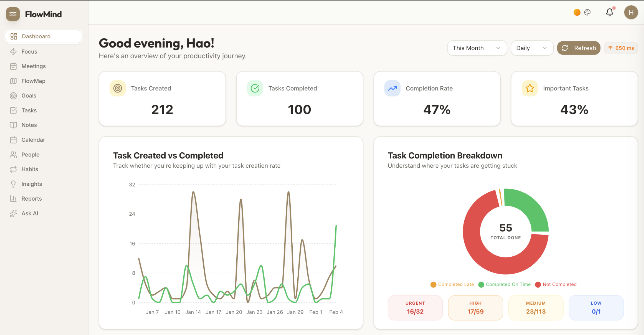Click the Focus lightning bolt icon
Viewport: 644px width, 335px height.
[x=13, y=52]
